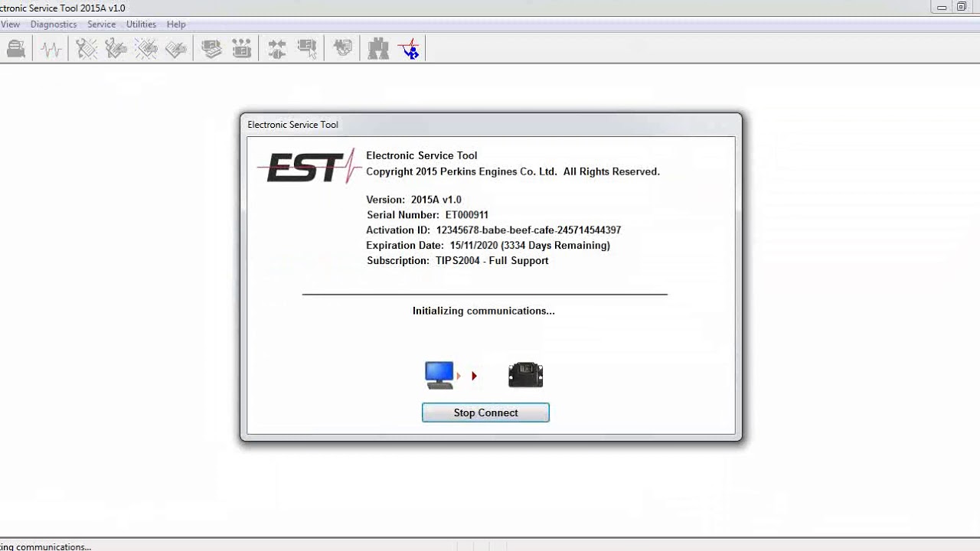The height and width of the screenshot is (551, 980).
Task: Select the "Serial Number: ET000911" line
Action: coord(427,215)
